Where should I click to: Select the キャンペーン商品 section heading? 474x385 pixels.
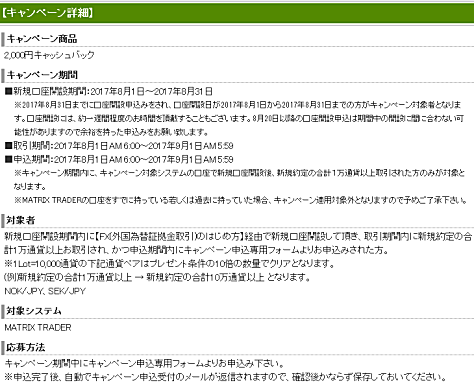pos(42,39)
